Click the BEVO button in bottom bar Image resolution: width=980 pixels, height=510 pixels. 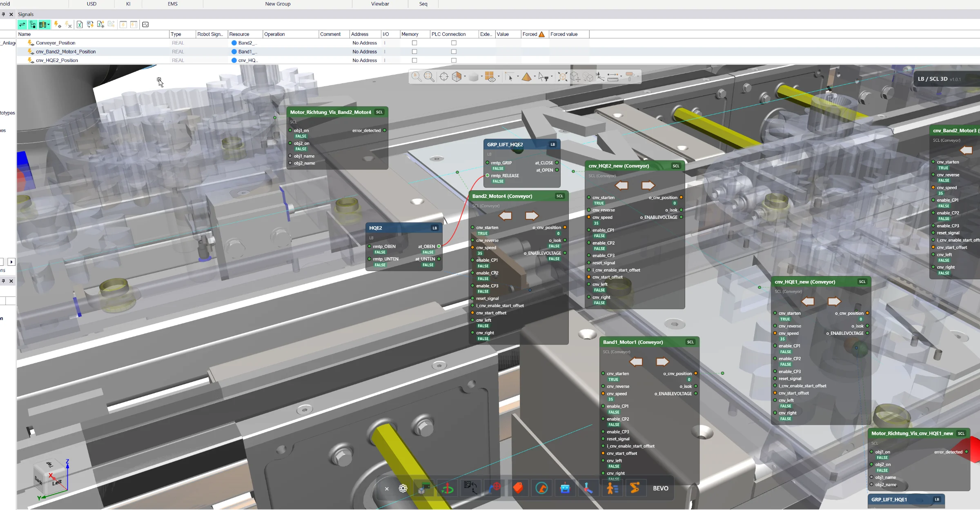pyautogui.click(x=661, y=488)
